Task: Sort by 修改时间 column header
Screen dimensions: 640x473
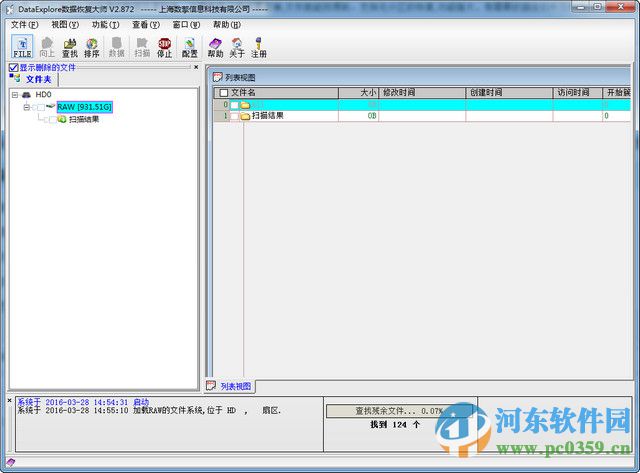Action: tap(422, 93)
